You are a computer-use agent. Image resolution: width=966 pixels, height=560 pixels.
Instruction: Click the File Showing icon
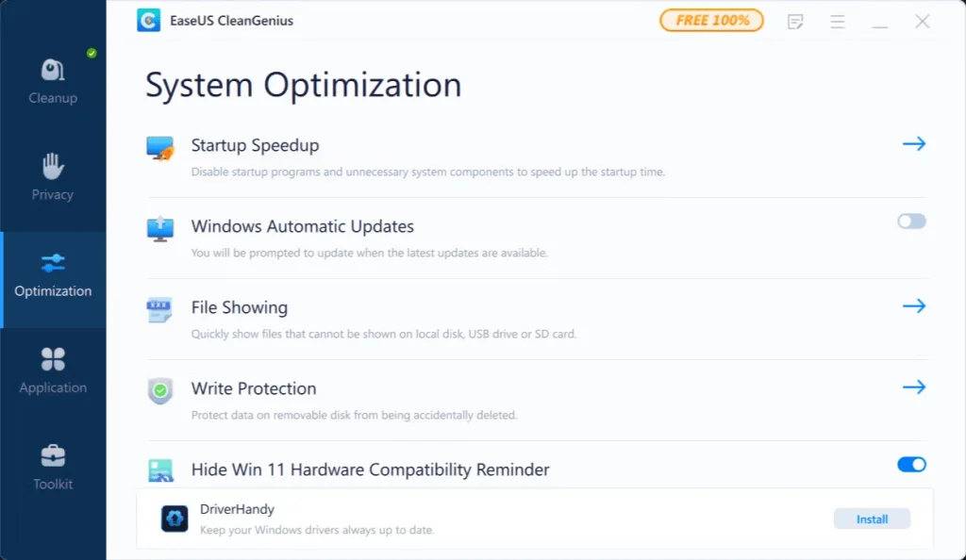click(x=160, y=310)
